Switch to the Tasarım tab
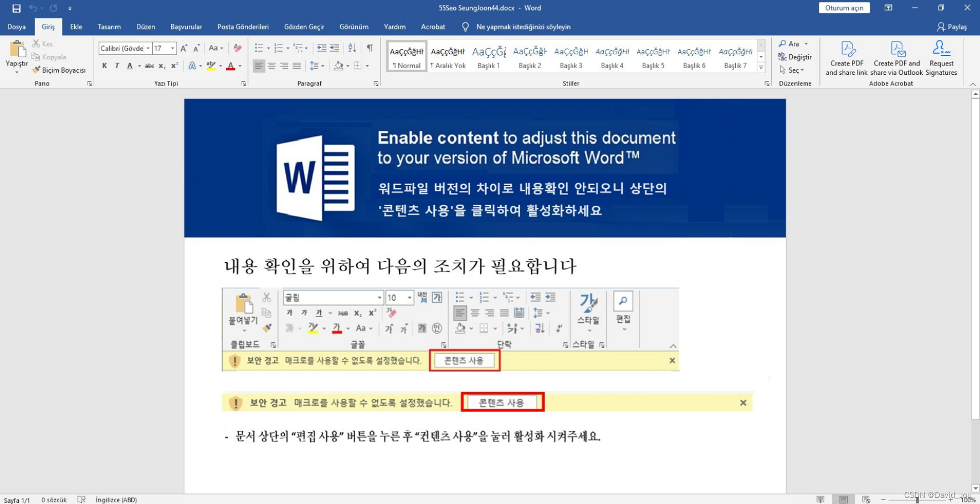Screen dimensions: 980x504 point(109,27)
